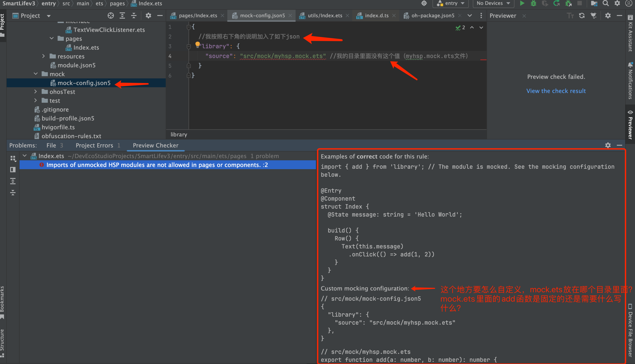Open the Project Errors tab
Image resolution: width=635 pixels, height=364 pixels.
(98, 145)
